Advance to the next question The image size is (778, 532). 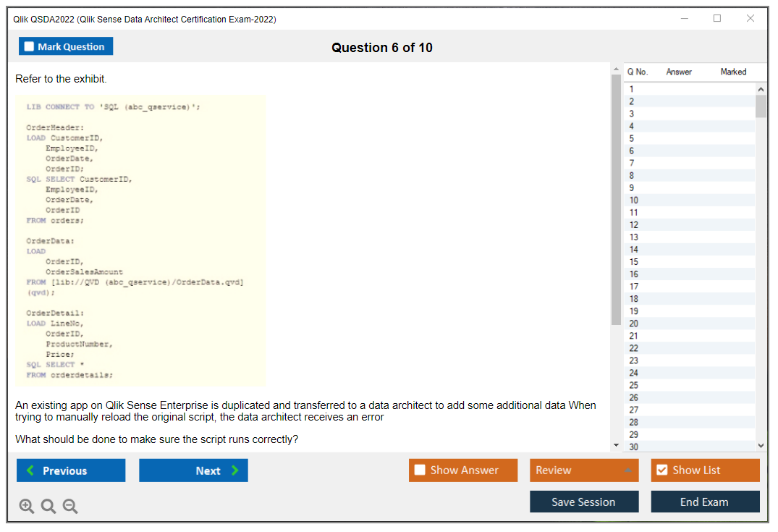tap(193, 470)
